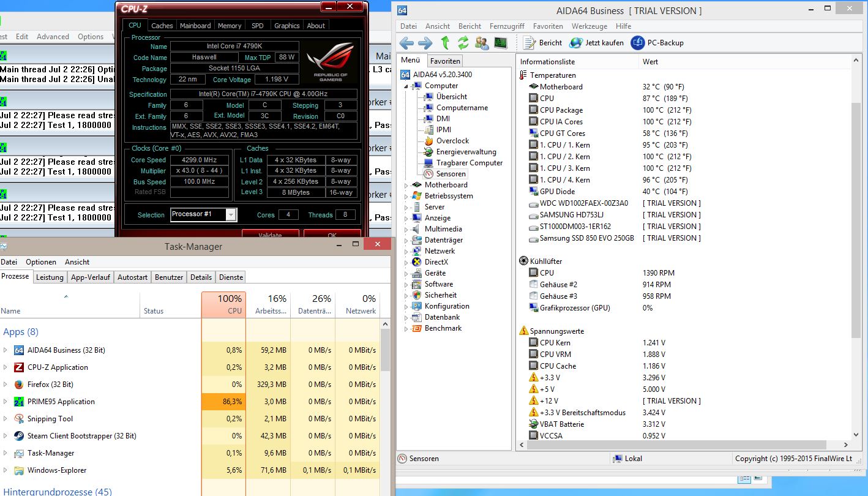The image size is (868, 496).
Task: Open the Fernzugriff menu in AIDA64
Action: point(507,26)
